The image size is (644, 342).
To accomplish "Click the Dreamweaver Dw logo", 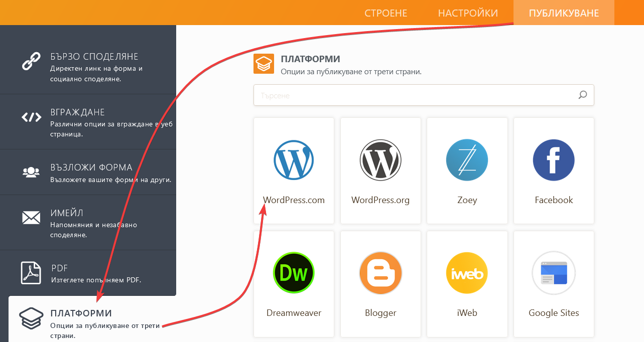I will [294, 273].
